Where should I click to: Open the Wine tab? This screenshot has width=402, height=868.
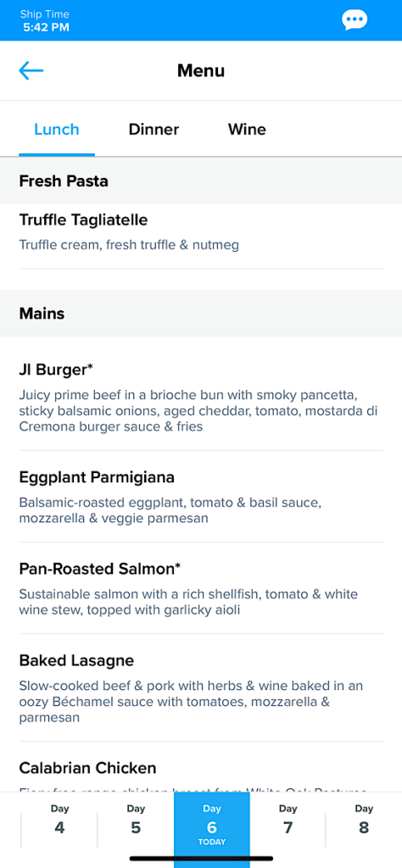pyautogui.click(x=247, y=130)
